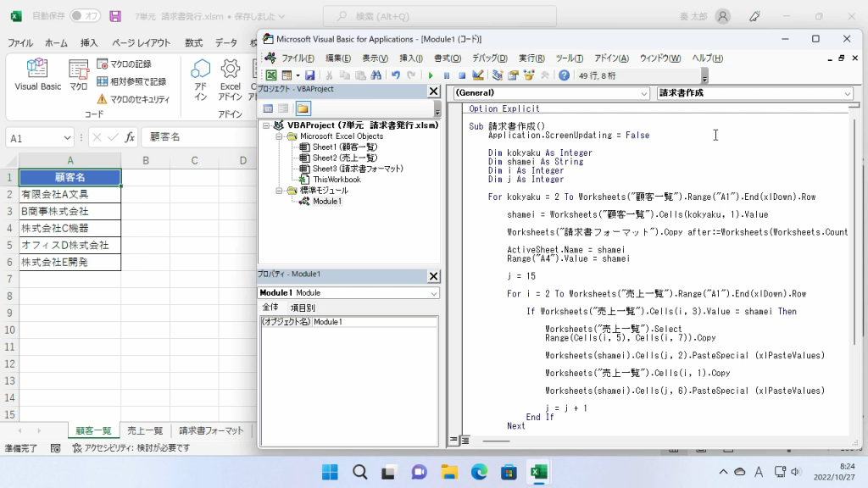
Task: Click the View Microsoft Excel icon
Action: pos(271,75)
